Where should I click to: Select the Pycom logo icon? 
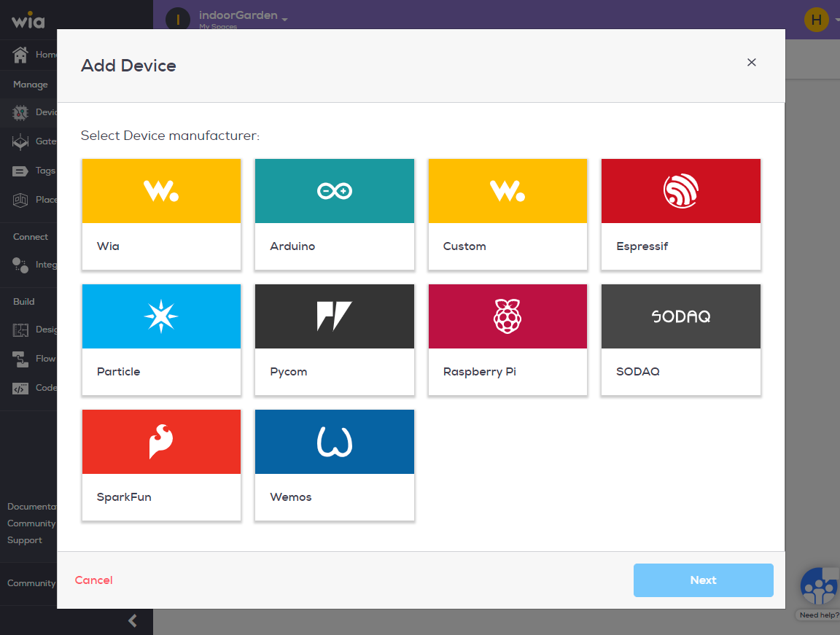click(334, 316)
